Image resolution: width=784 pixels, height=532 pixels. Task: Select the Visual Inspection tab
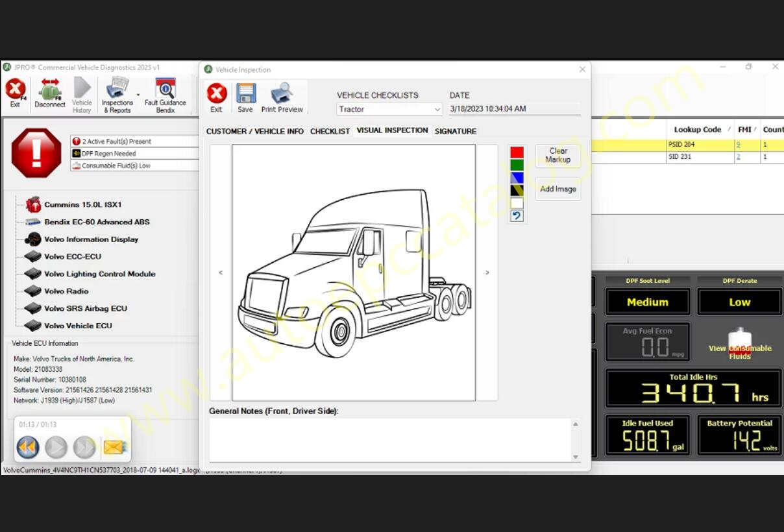[392, 130]
